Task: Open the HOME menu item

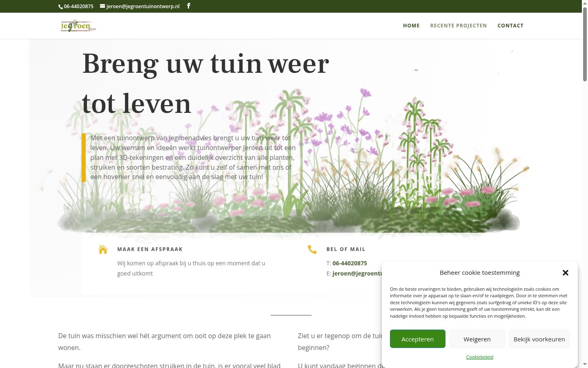Action: point(411,25)
